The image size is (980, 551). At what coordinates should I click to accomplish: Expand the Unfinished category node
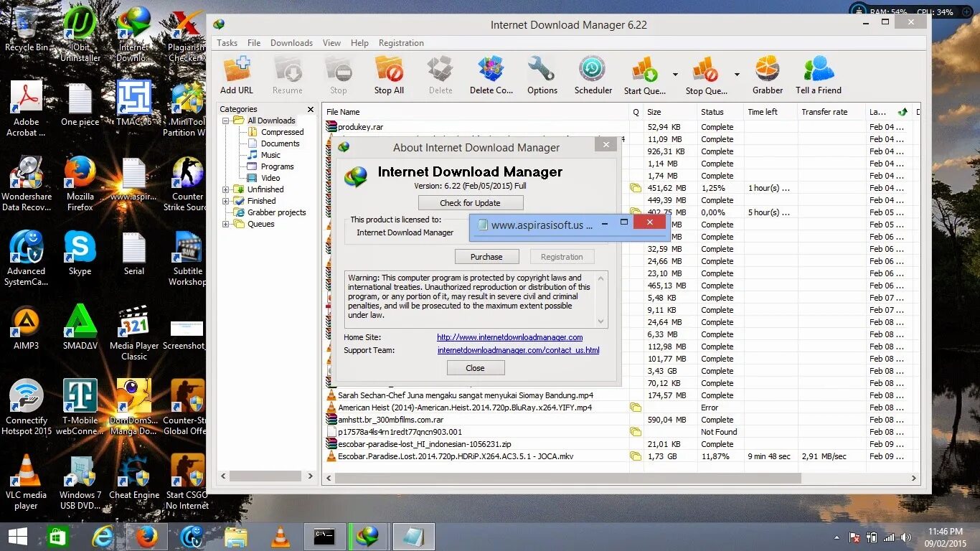(x=225, y=189)
